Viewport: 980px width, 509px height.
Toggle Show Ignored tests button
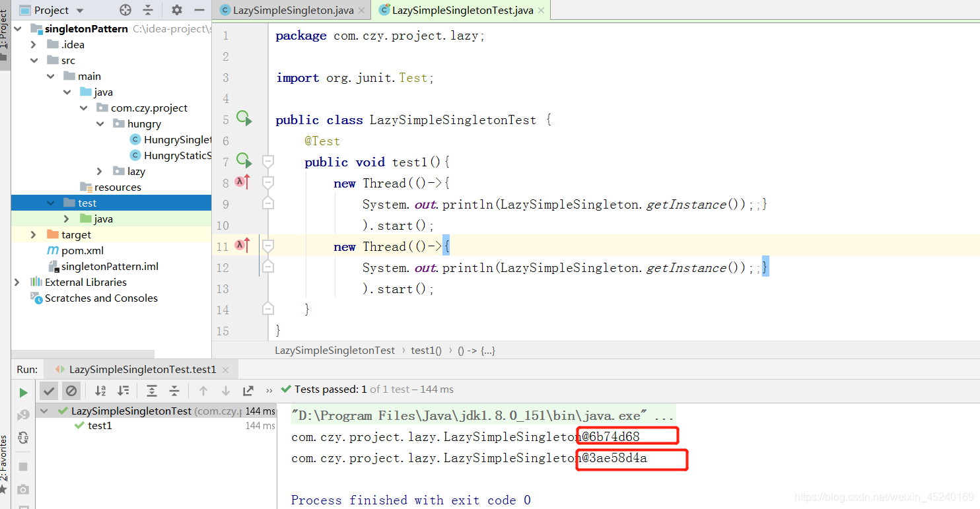pyautogui.click(x=71, y=391)
